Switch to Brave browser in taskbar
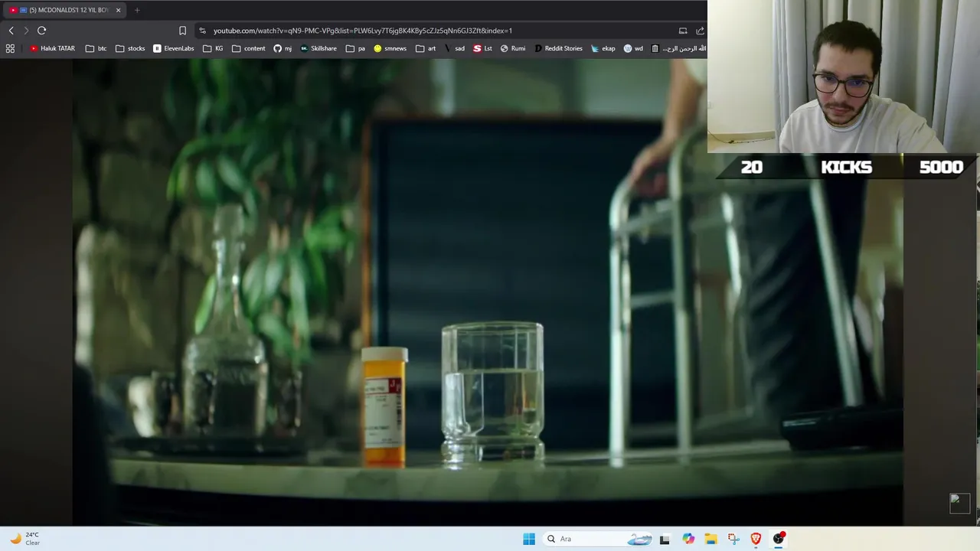The image size is (980, 551). coord(756,539)
